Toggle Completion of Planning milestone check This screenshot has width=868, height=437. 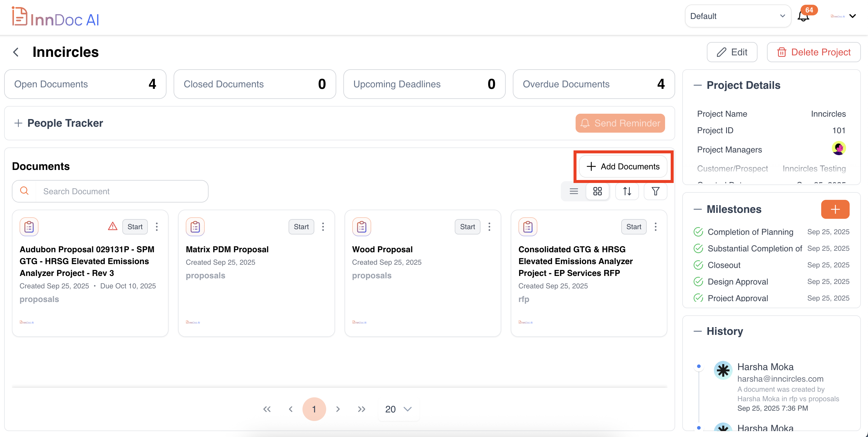pos(698,232)
